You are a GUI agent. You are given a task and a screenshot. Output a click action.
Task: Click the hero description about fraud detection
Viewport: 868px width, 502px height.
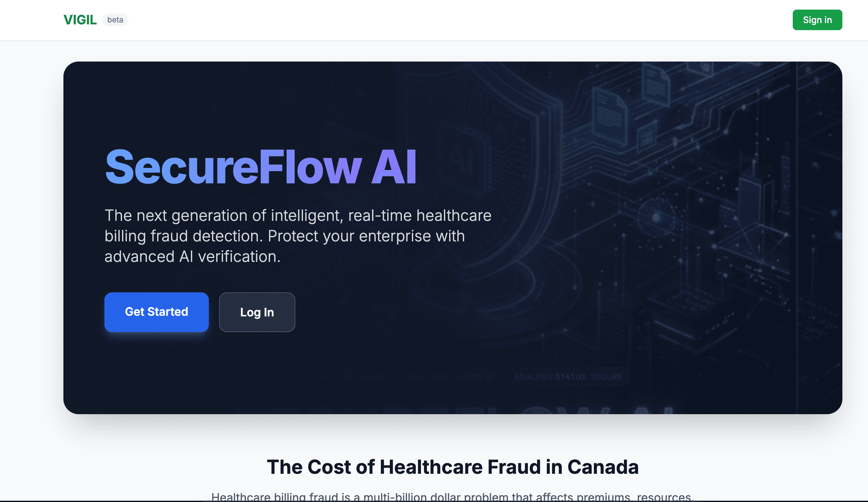(x=298, y=236)
